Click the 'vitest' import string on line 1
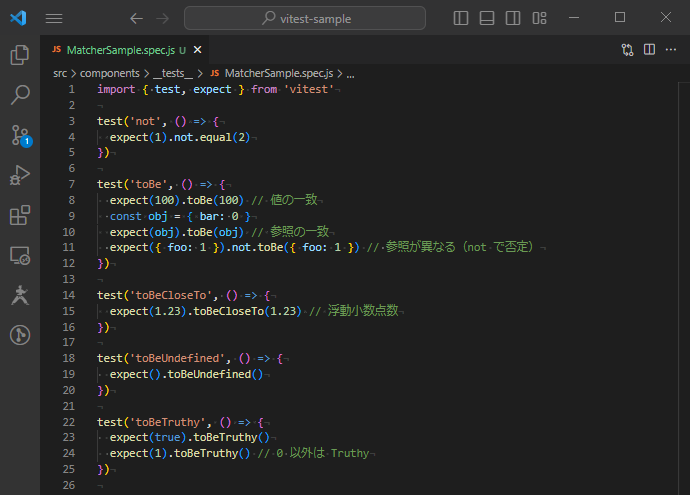This screenshot has height=495, width=690. pyautogui.click(x=309, y=89)
